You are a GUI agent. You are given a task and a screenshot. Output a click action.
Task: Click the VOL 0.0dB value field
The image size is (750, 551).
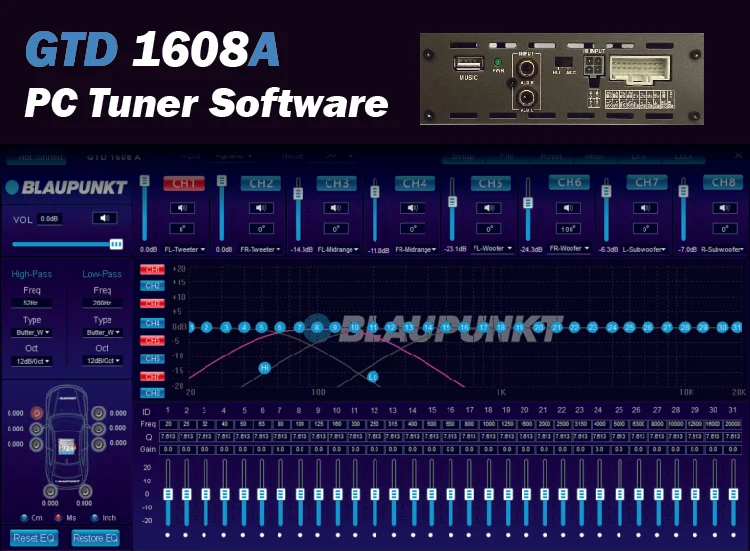[x=49, y=219]
